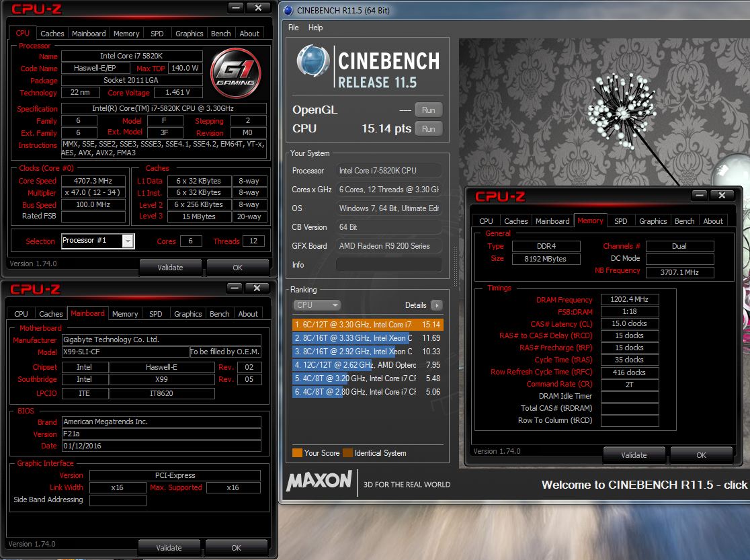Screen dimensions: 750x560
Task: Select SPD tab in Memory CPU-Z window
Action: tap(620, 221)
